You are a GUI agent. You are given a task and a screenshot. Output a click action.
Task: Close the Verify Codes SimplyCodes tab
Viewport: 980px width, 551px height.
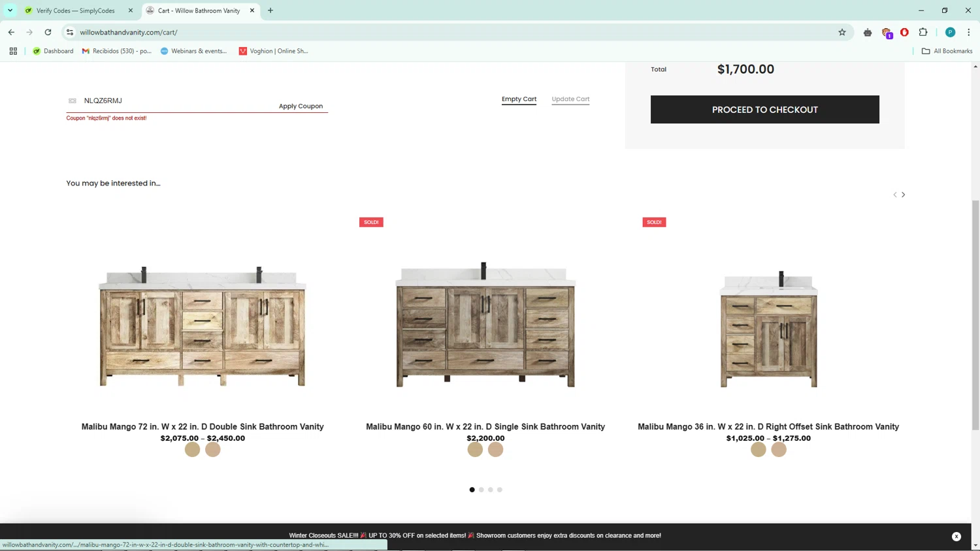click(131, 10)
